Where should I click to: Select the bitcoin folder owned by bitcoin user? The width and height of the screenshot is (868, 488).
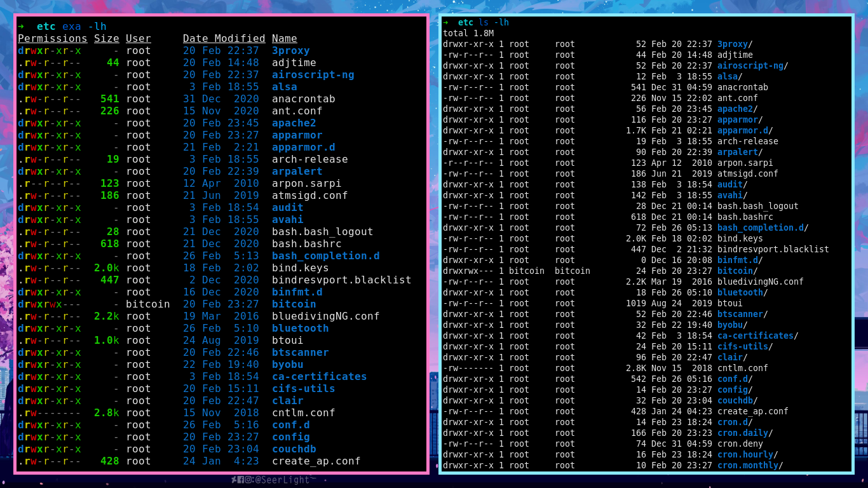coord(294,304)
